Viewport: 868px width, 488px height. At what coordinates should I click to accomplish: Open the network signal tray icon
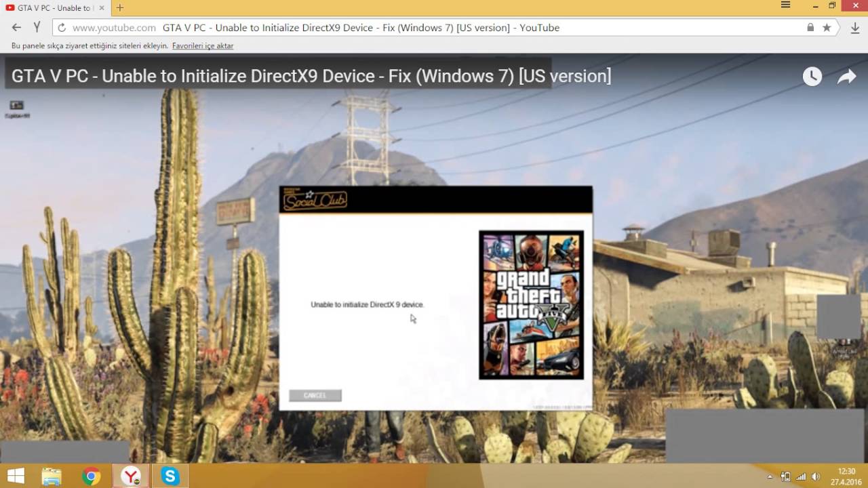pos(801,476)
